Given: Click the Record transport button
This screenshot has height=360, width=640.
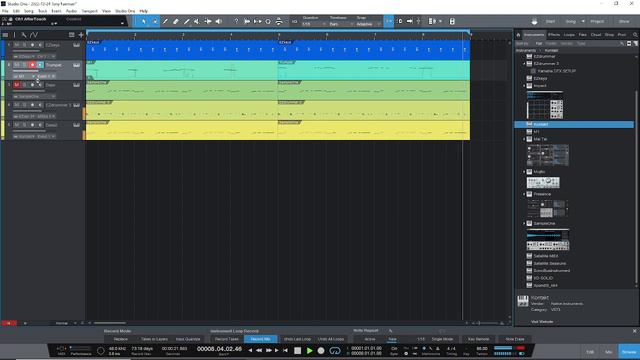Looking at the screenshot, I should pos(321,350).
